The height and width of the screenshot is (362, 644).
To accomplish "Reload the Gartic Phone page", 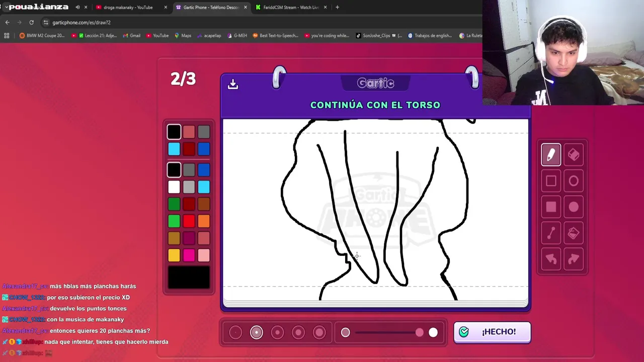I will [x=31, y=22].
